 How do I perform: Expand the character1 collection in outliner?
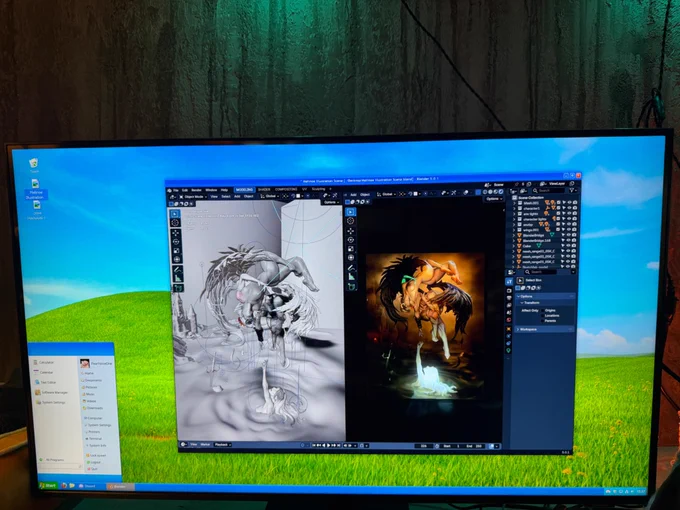point(515,208)
